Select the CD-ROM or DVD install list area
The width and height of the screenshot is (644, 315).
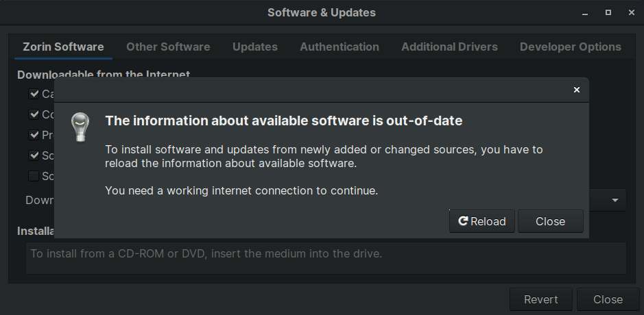(326, 258)
